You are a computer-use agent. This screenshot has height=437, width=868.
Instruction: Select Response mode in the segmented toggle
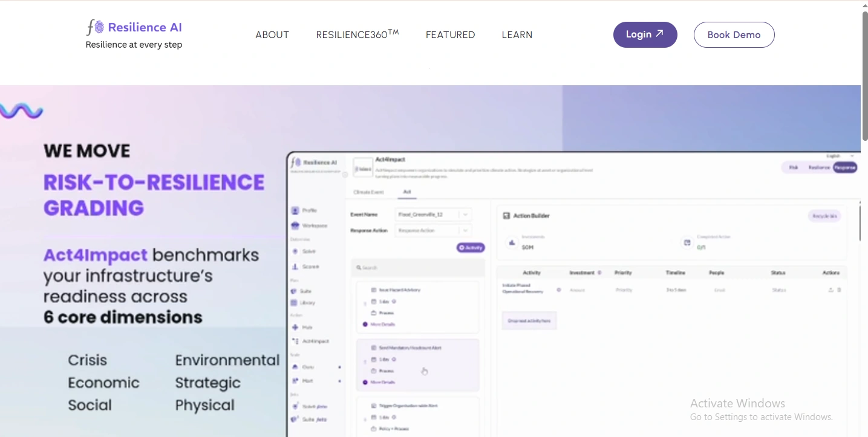(x=845, y=167)
